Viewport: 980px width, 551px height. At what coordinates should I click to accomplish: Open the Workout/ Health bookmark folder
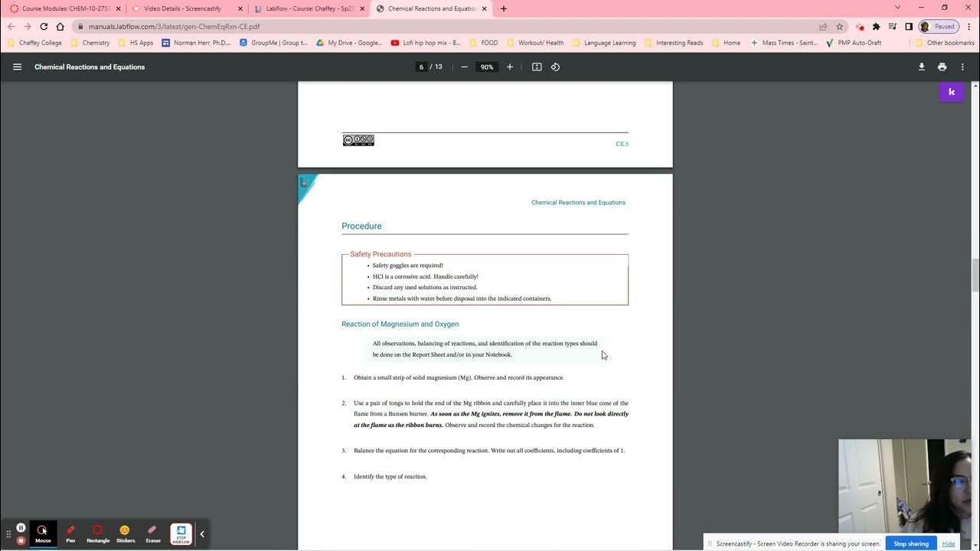[x=534, y=43]
